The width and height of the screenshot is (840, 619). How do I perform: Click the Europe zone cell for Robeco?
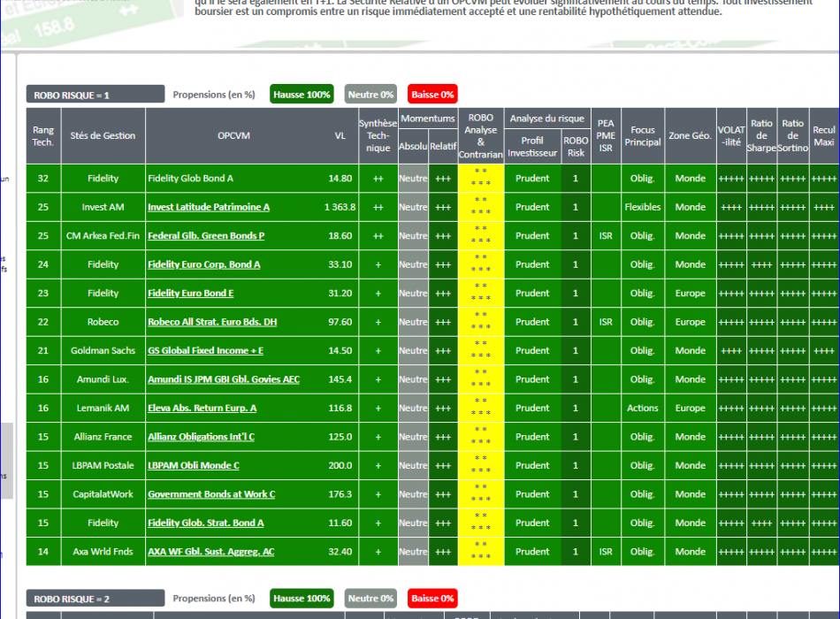pyautogui.click(x=690, y=322)
